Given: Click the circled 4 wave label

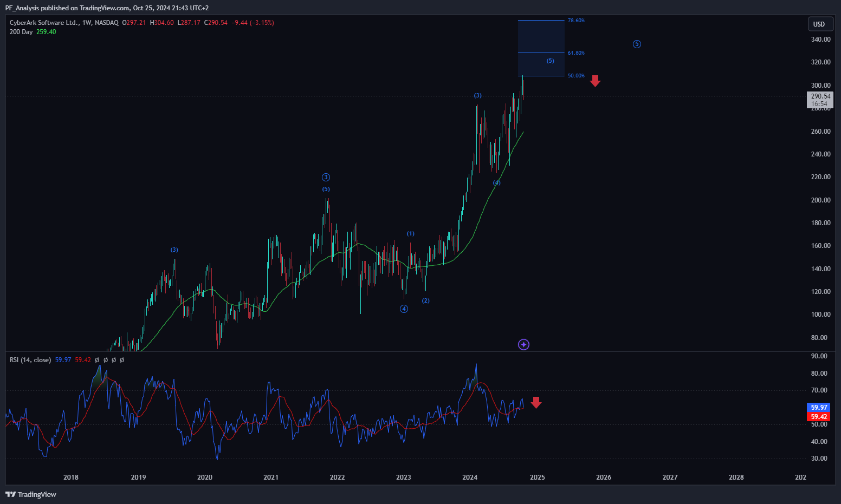Looking at the screenshot, I should click(x=404, y=309).
